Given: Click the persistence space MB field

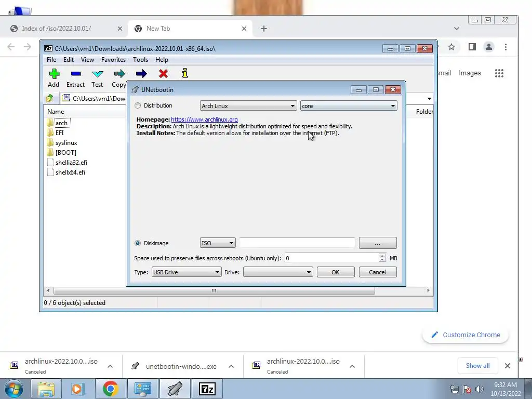Looking at the screenshot, I should [x=331, y=258].
